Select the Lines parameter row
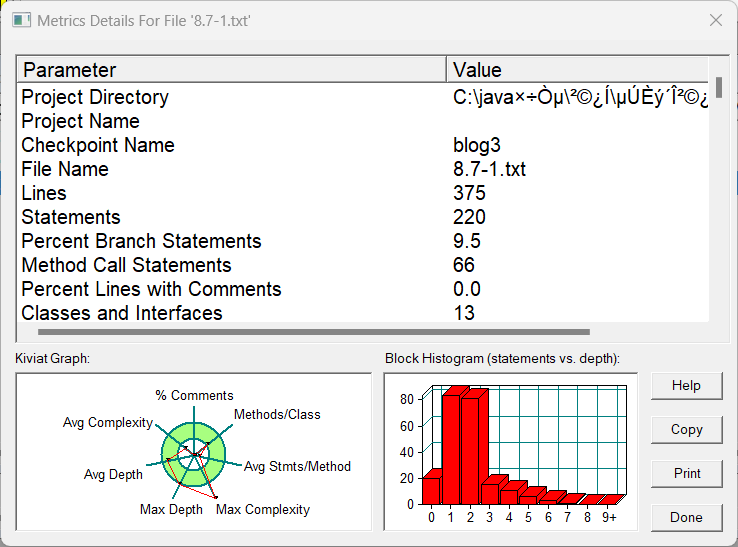Screen dimensions: 738x547 click(x=362, y=193)
